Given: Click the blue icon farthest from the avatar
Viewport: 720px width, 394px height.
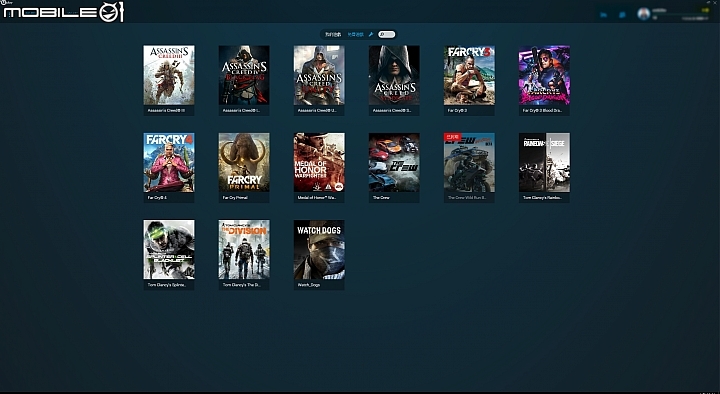Looking at the screenshot, I should [603, 15].
